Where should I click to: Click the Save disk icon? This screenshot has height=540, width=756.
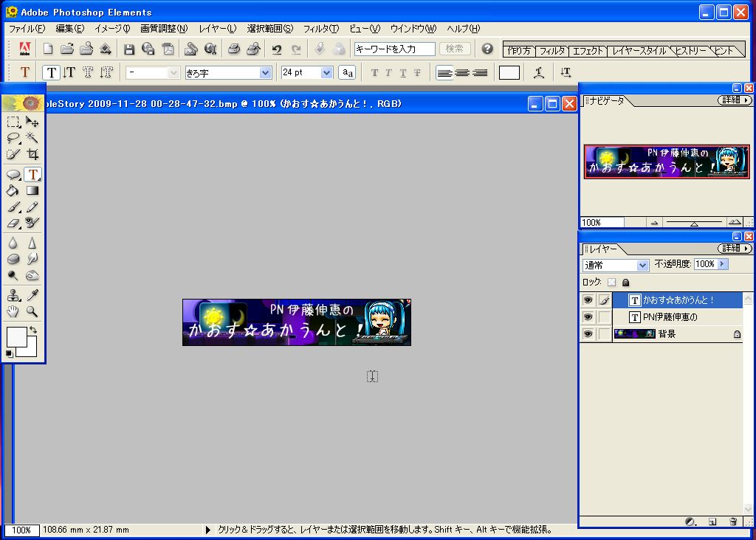coord(128,49)
